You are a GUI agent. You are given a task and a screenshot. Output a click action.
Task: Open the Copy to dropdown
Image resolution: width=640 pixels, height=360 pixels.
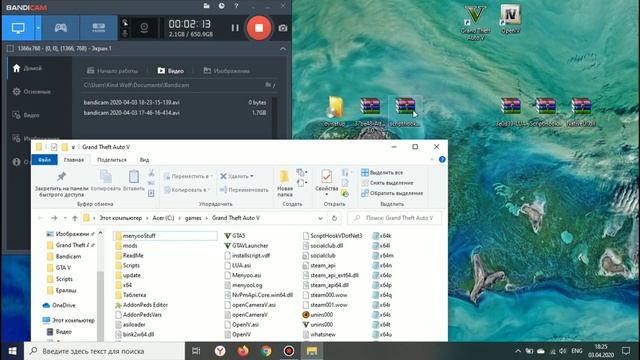pyautogui.click(x=187, y=190)
